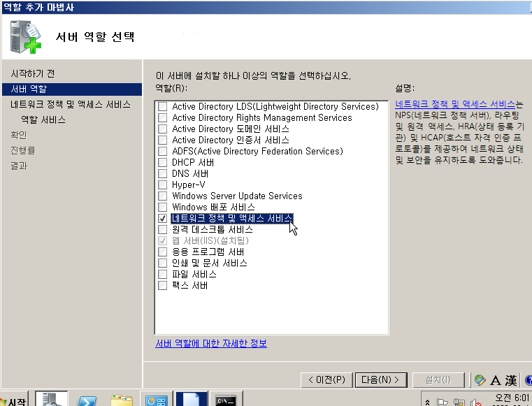Screen dimensions: 532x406
Task: Click the Action Center flag tray icon
Action: (x=442, y=403)
